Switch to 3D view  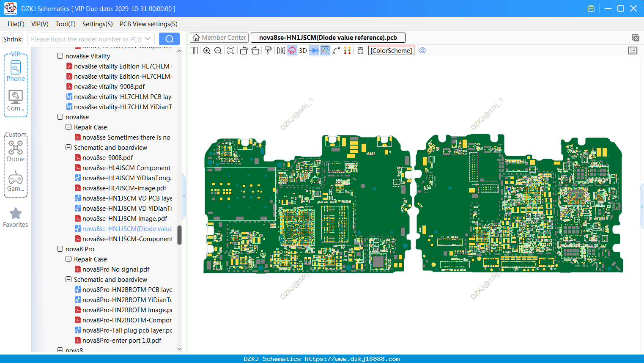tap(303, 50)
